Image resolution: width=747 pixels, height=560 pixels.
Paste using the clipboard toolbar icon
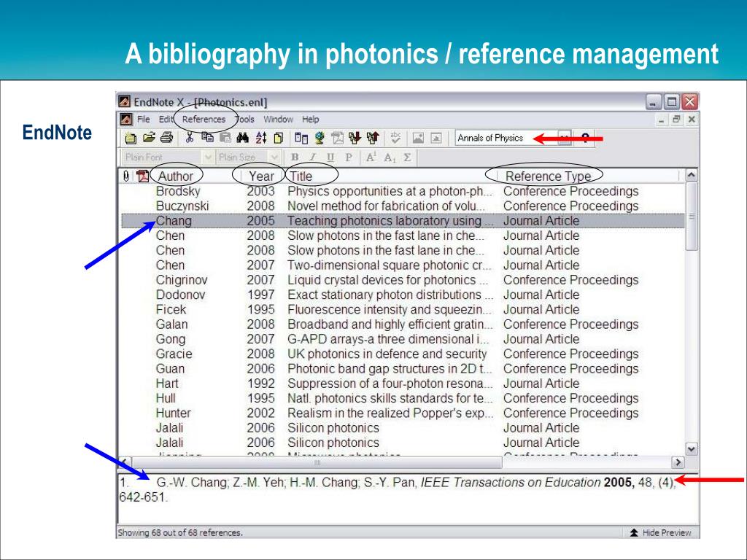225,138
